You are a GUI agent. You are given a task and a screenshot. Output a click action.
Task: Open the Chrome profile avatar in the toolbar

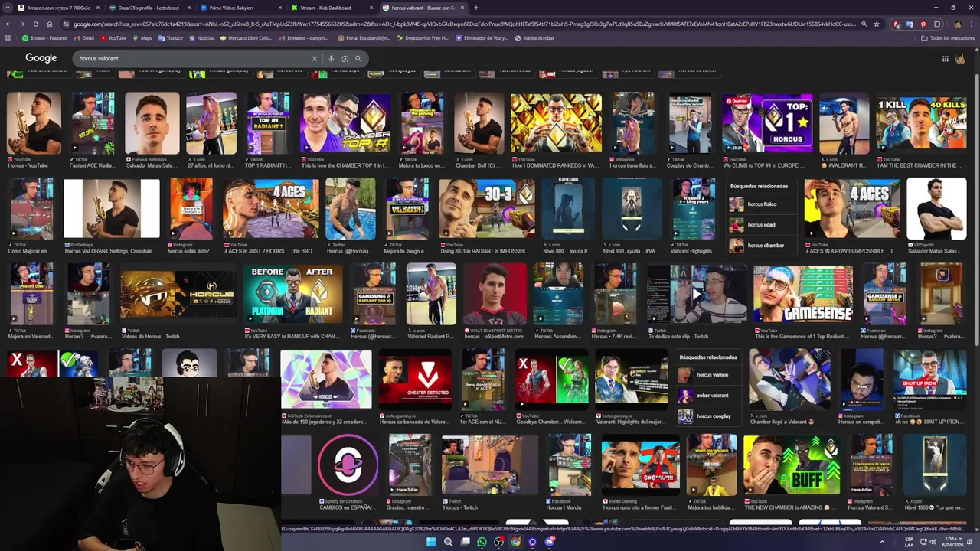tap(957, 24)
